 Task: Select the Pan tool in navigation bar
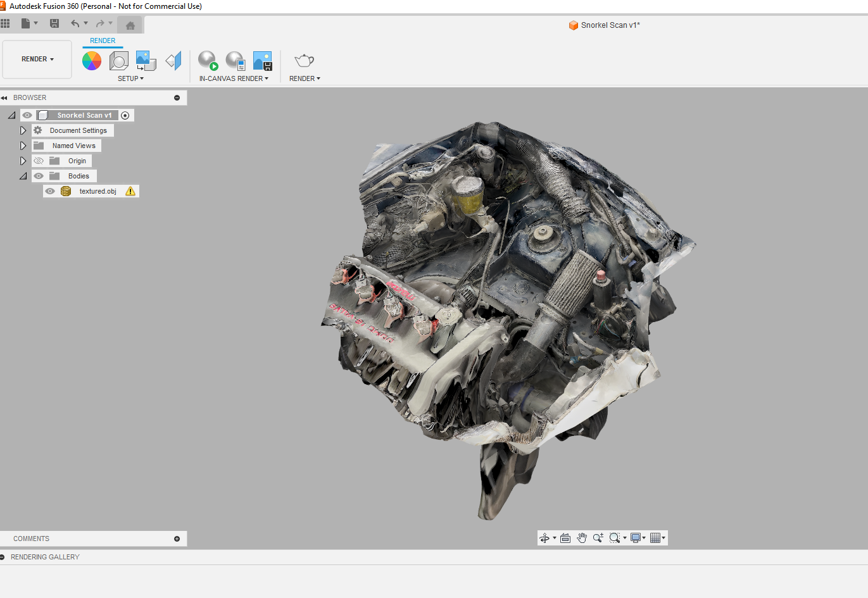point(582,538)
